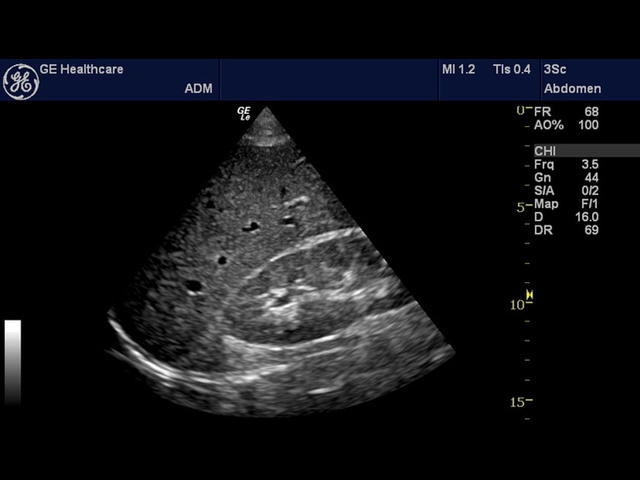Image resolution: width=640 pixels, height=480 pixels.
Task: Click the 5 cm depth scale mark
Action: coord(521,207)
